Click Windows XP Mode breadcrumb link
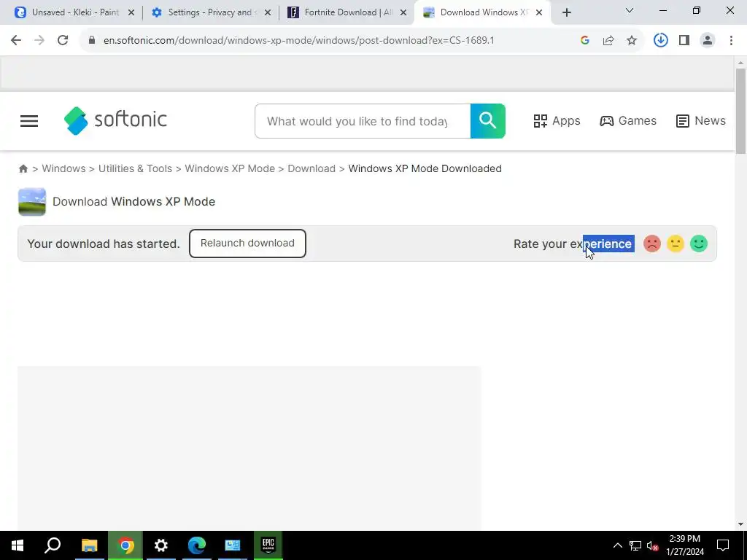 tap(230, 168)
